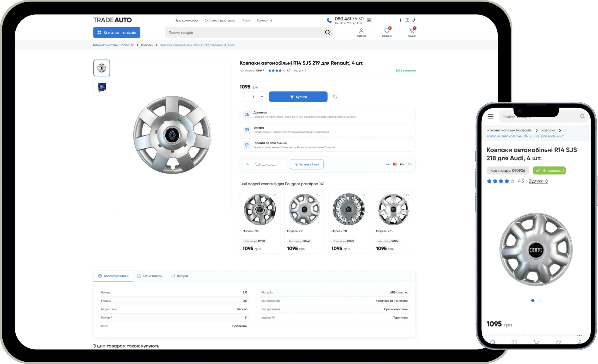Click the 4.7 star rating on the tablet
This screenshot has height=364, width=598.
point(279,71)
